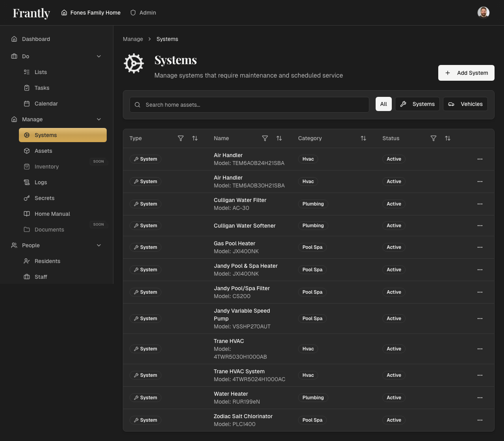Click the Add System button

click(466, 73)
